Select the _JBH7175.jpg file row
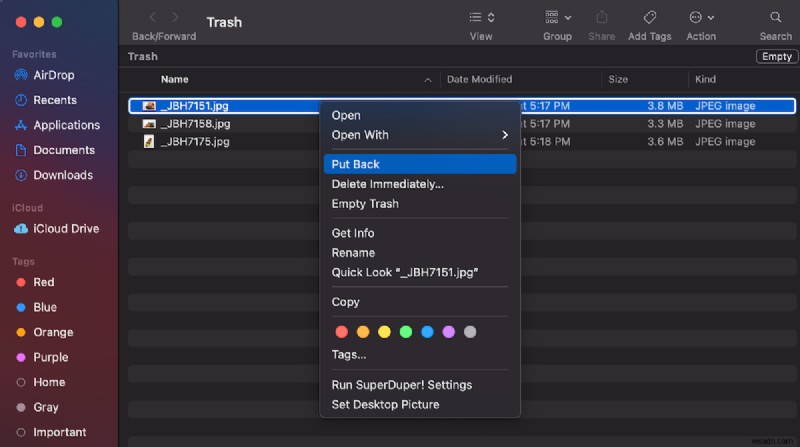Viewport: 800px width, 447px height. (462, 141)
